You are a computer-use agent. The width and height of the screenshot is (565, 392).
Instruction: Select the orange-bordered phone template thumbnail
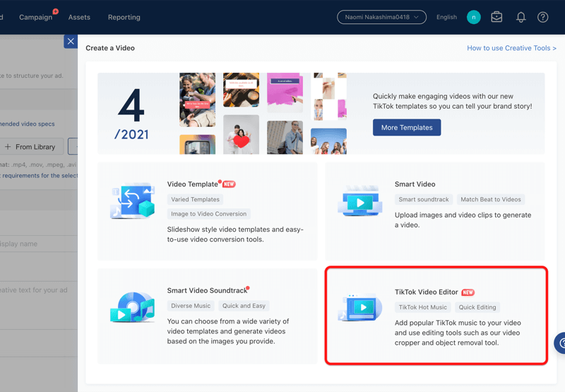198,145
